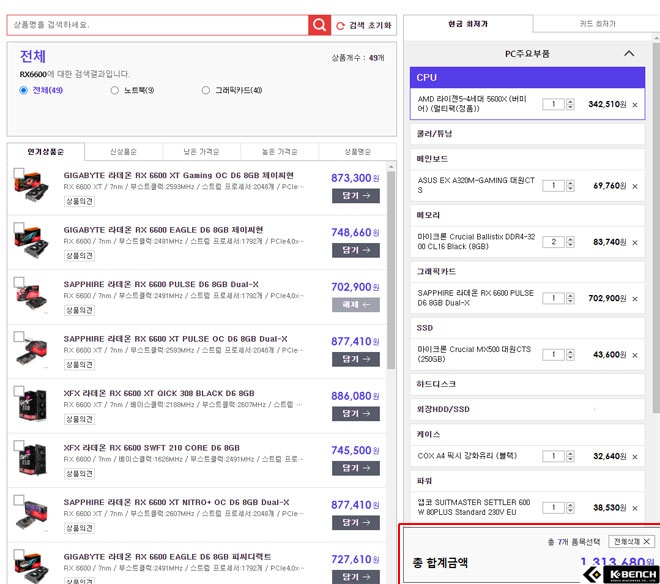Add SAPPHIRE RX 6600 XT PULSE OC with 담기

[356, 359]
